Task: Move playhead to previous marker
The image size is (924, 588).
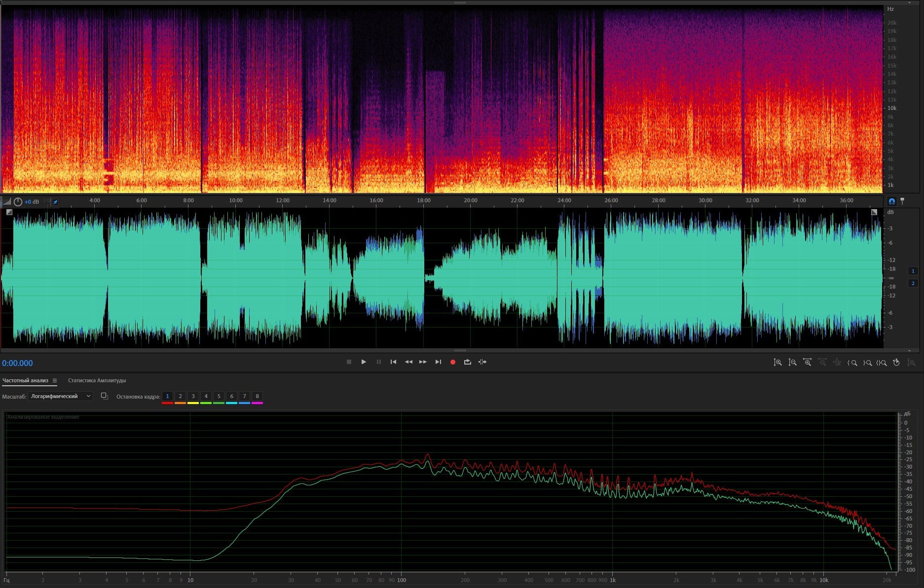Action: (x=393, y=362)
